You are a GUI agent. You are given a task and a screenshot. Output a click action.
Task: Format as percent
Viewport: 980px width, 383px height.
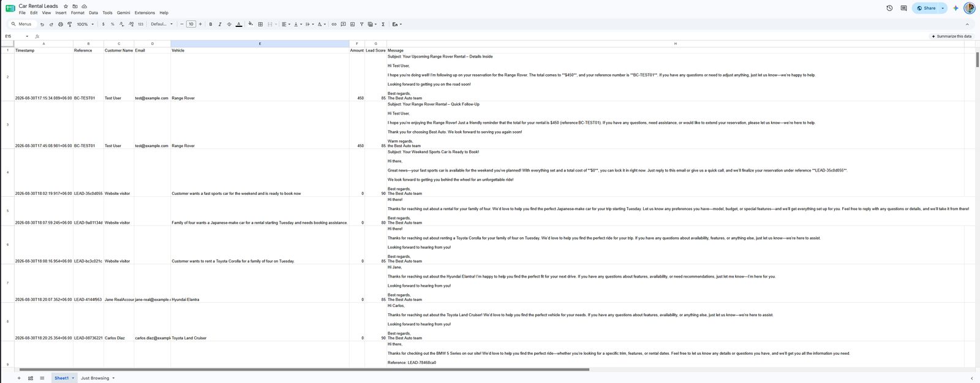[x=112, y=25]
